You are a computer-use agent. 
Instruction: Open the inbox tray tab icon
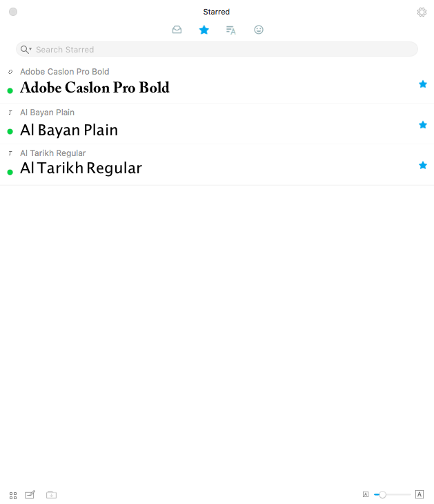[x=177, y=30]
